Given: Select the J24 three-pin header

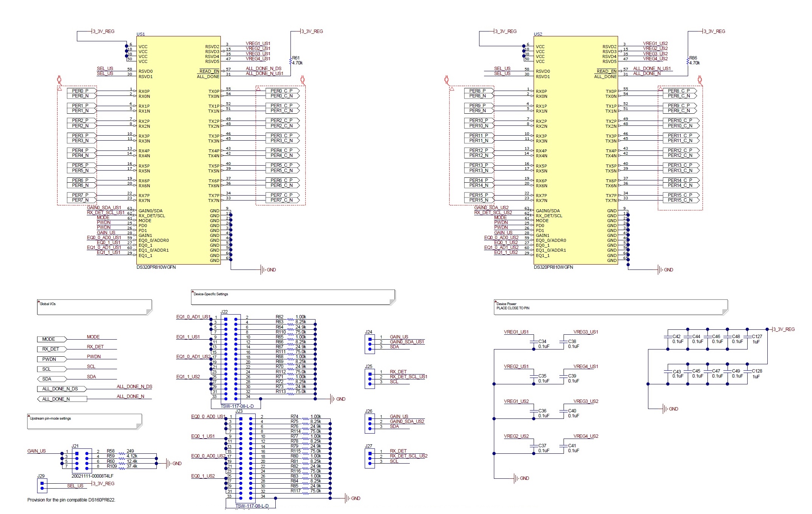Looking at the screenshot, I should [370, 344].
